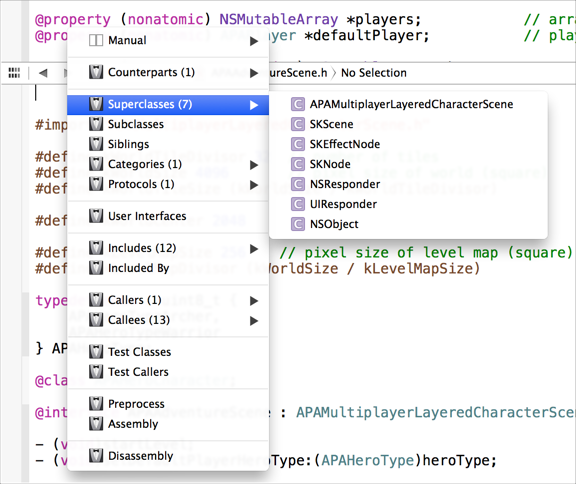Click the class icon beside SKScene

click(298, 124)
